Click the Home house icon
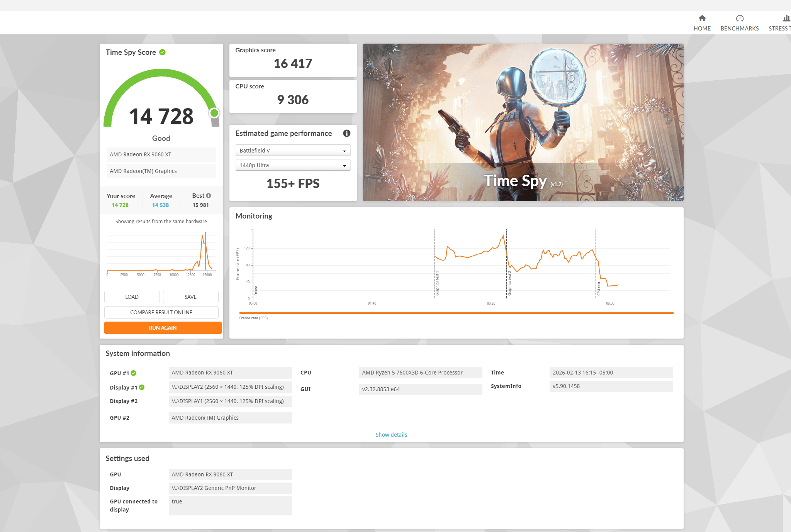The height and width of the screenshot is (532, 791). point(702,18)
